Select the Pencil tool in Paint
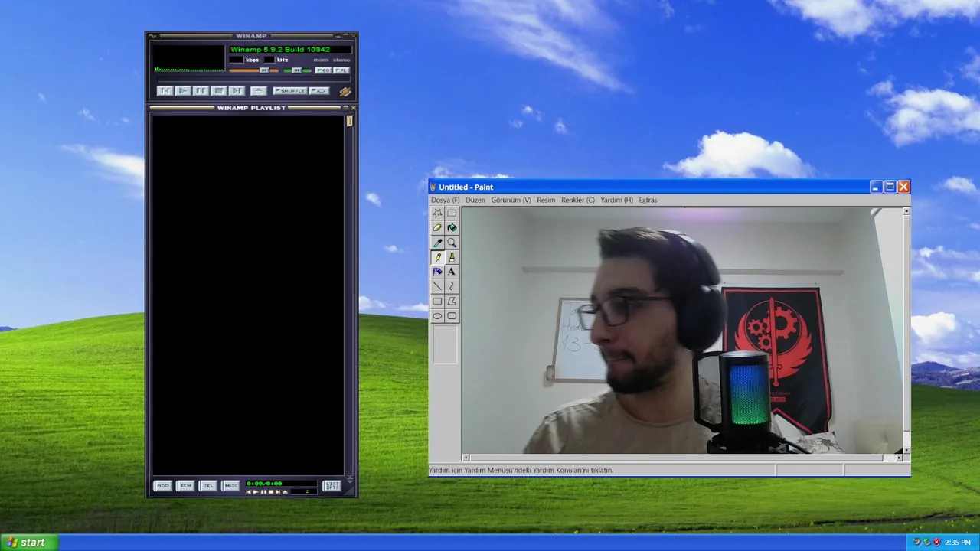The width and height of the screenshot is (980, 551). tap(437, 257)
